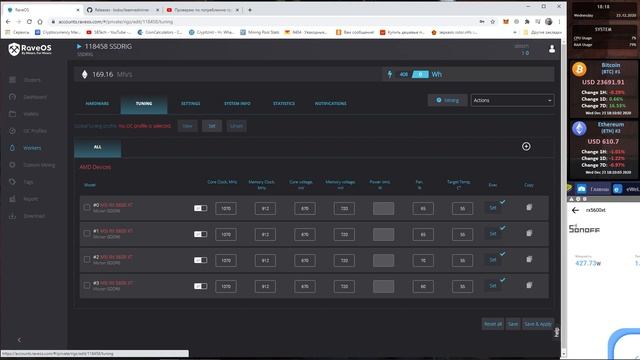
Task: Open the Actions dropdown
Action: click(x=512, y=100)
